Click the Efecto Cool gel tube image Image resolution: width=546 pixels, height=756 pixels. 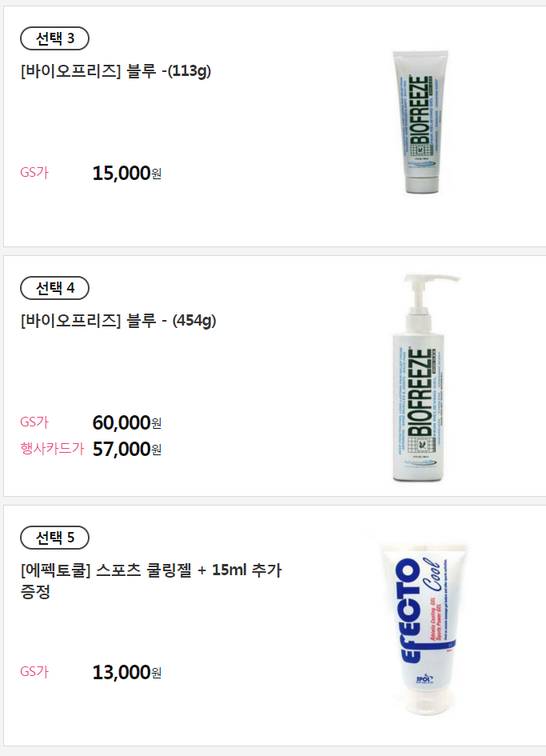point(424,629)
